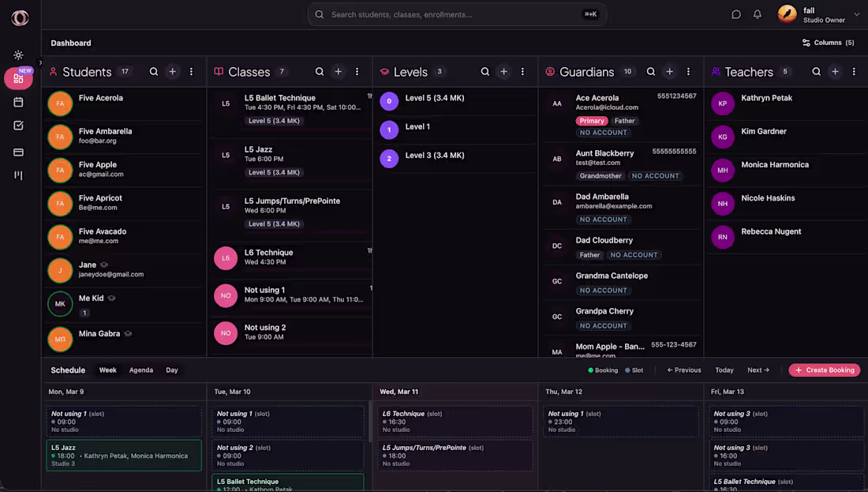The image size is (868, 492).
Task: Add a new teacher with plus icon
Action: tap(836, 72)
